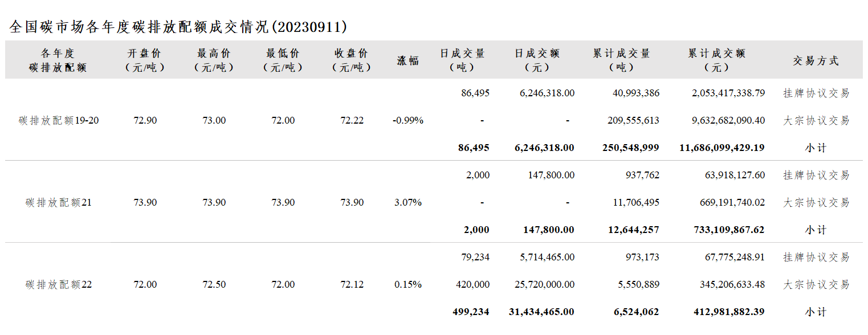Click the -0.99% change value

[x=408, y=120]
